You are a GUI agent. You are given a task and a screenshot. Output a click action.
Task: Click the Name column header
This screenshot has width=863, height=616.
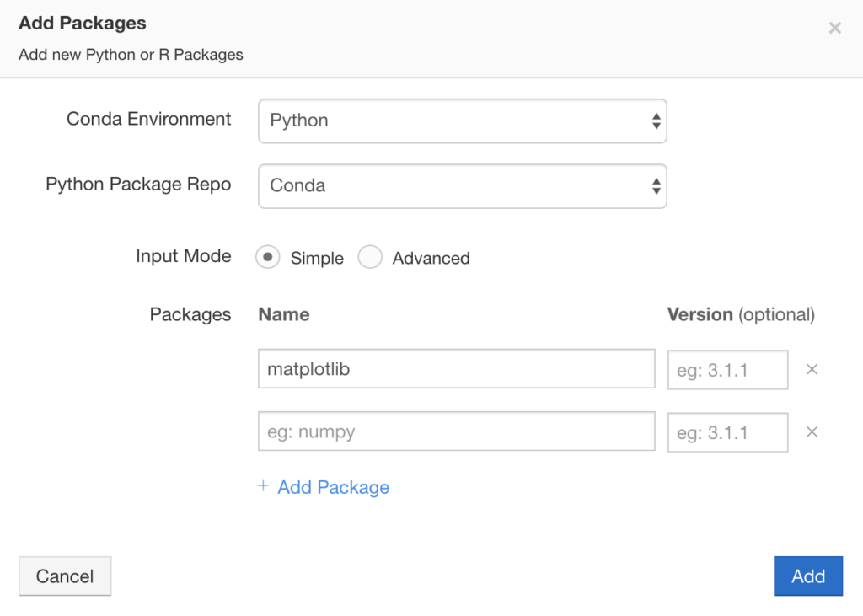pos(283,313)
